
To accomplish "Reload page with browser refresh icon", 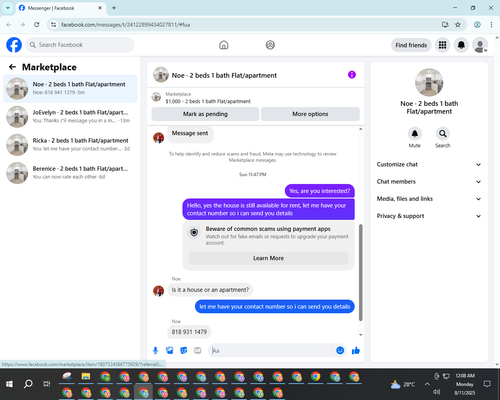I will point(37,25).
